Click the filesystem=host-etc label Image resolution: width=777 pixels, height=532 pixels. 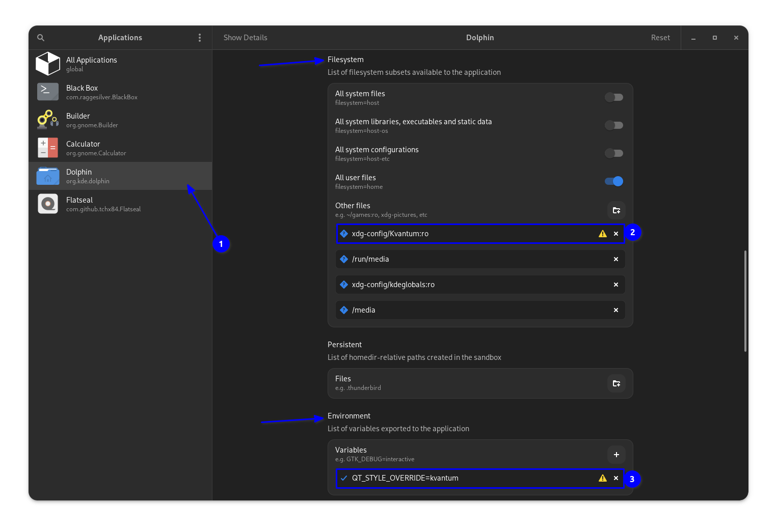coord(362,159)
